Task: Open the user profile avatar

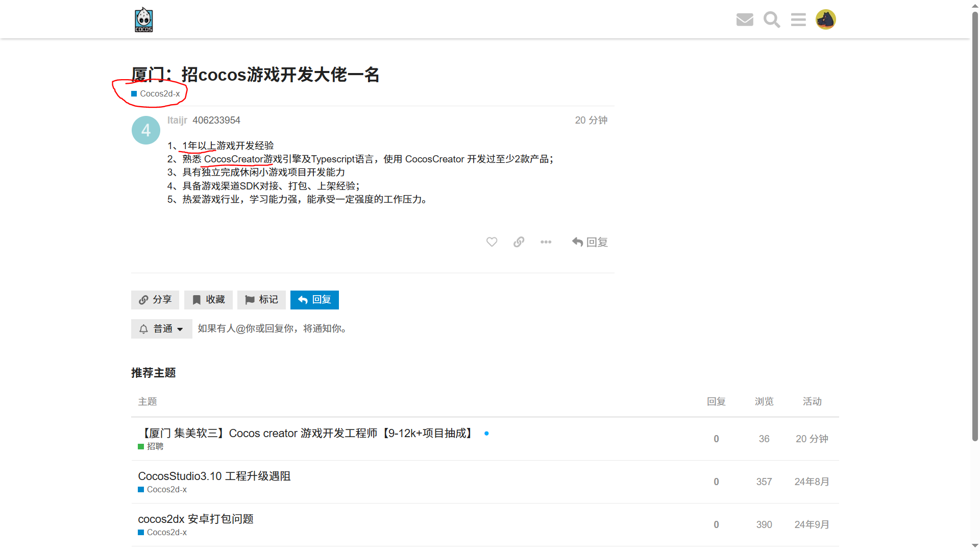Action: pyautogui.click(x=825, y=19)
